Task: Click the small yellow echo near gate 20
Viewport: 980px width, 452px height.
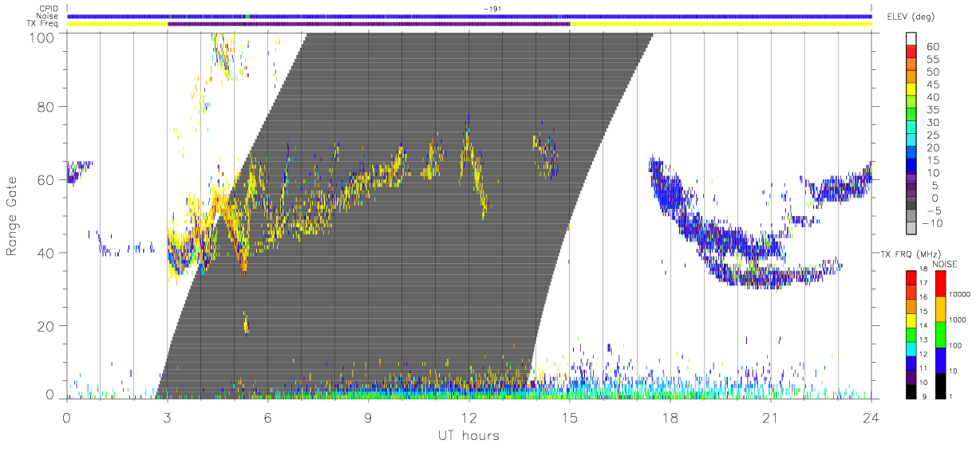Action: pos(247,324)
